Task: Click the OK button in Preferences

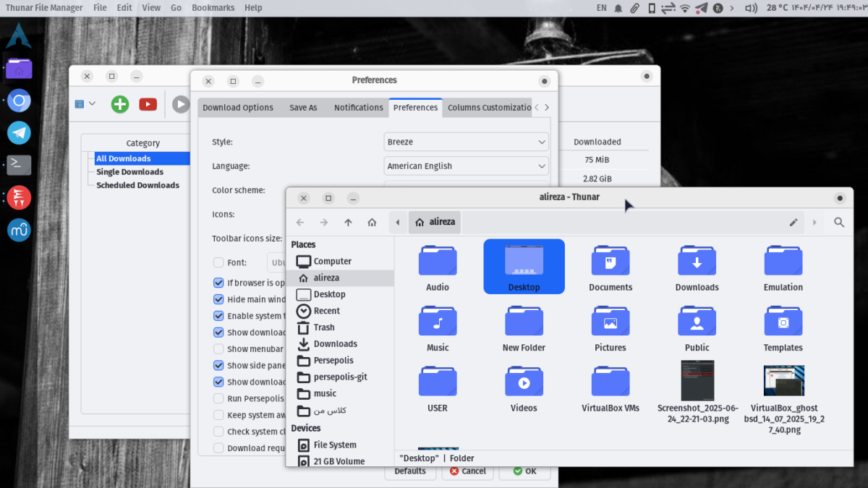Action: pos(524,471)
